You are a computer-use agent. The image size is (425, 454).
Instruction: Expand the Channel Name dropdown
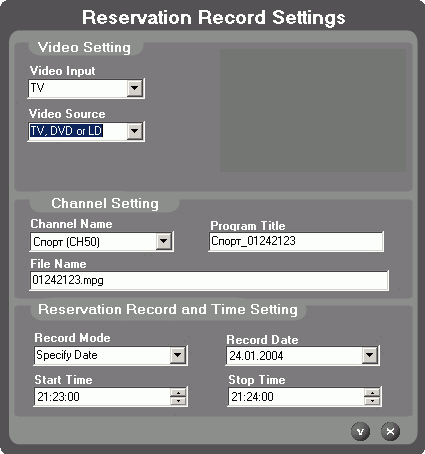(x=164, y=241)
